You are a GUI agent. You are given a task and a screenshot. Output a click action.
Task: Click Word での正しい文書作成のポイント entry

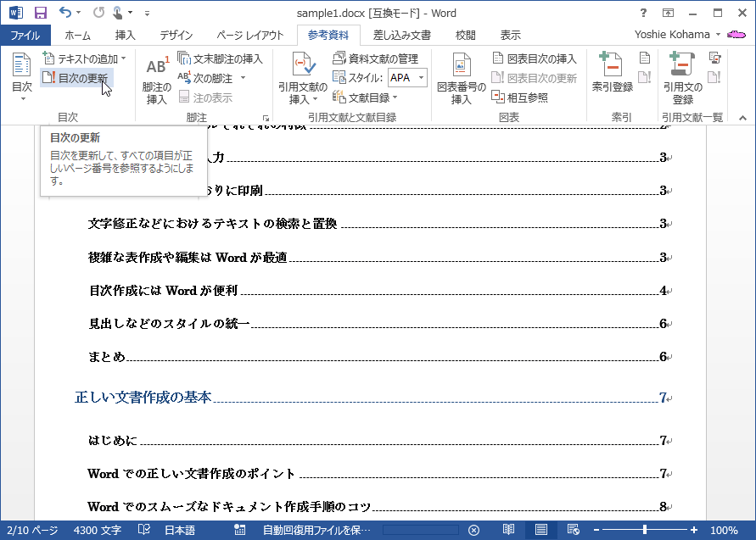tap(192, 474)
